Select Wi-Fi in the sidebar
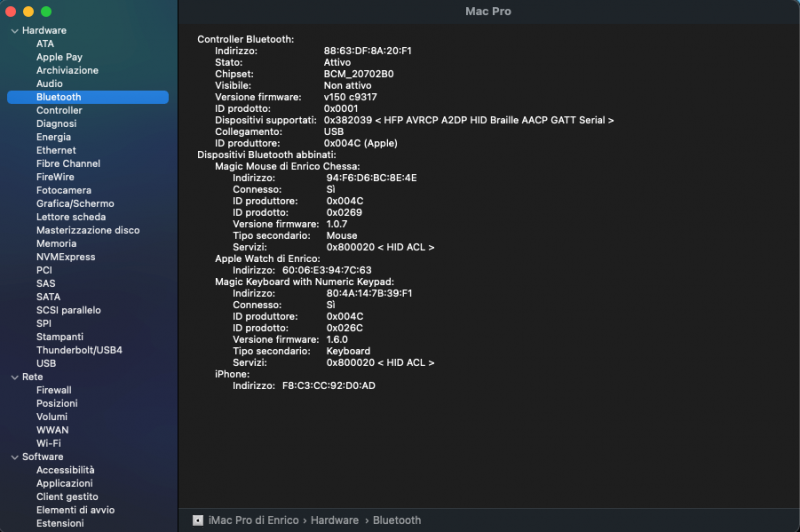This screenshot has height=532, width=800. pyautogui.click(x=48, y=443)
